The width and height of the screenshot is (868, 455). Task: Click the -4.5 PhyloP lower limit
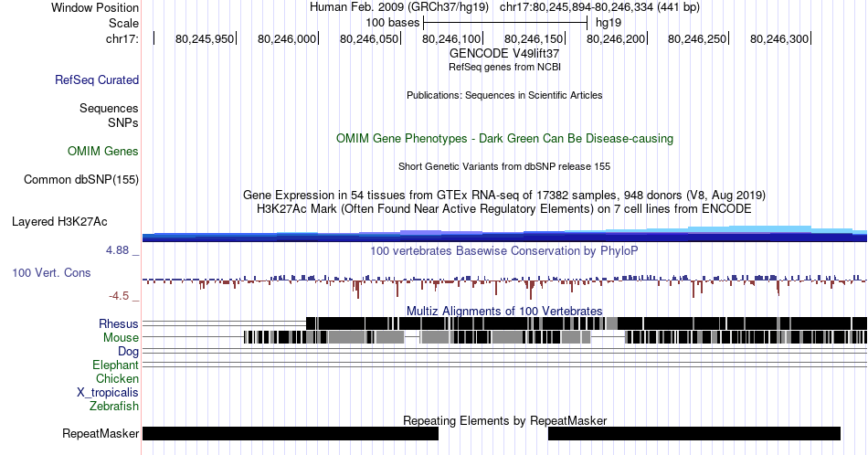[x=119, y=296]
